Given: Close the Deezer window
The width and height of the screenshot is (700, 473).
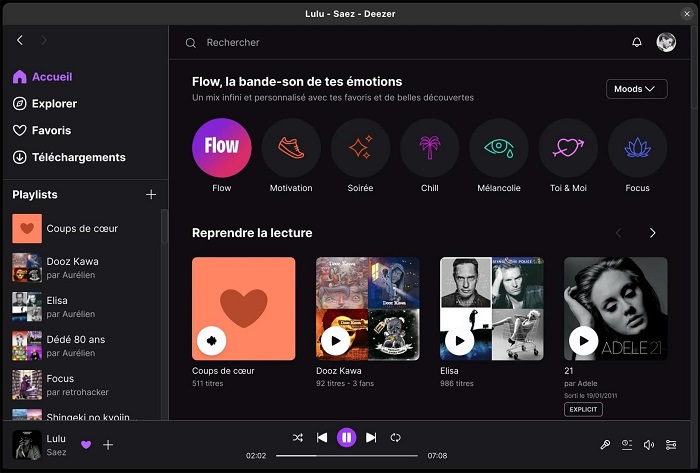Looking at the screenshot, I should (687, 14).
